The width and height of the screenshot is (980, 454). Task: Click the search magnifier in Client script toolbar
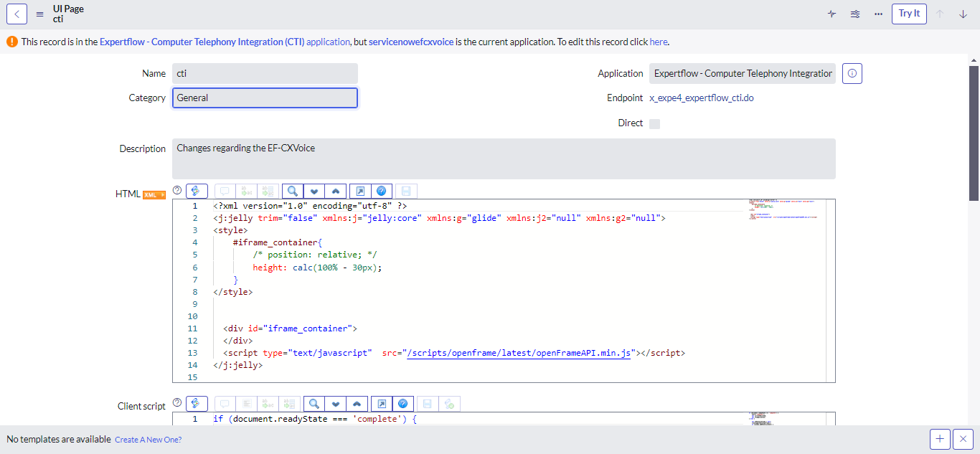pyautogui.click(x=314, y=404)
